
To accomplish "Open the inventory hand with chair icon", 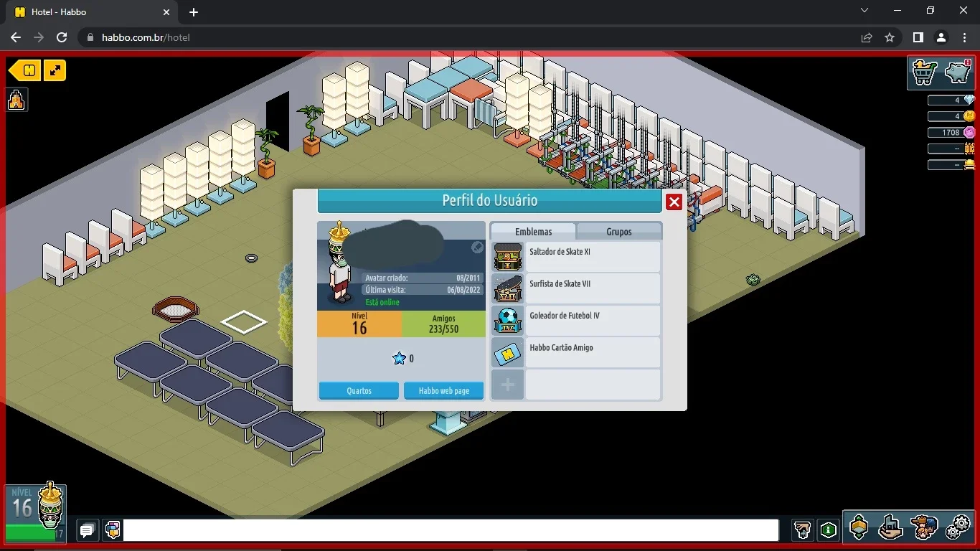I will (890, 527).
